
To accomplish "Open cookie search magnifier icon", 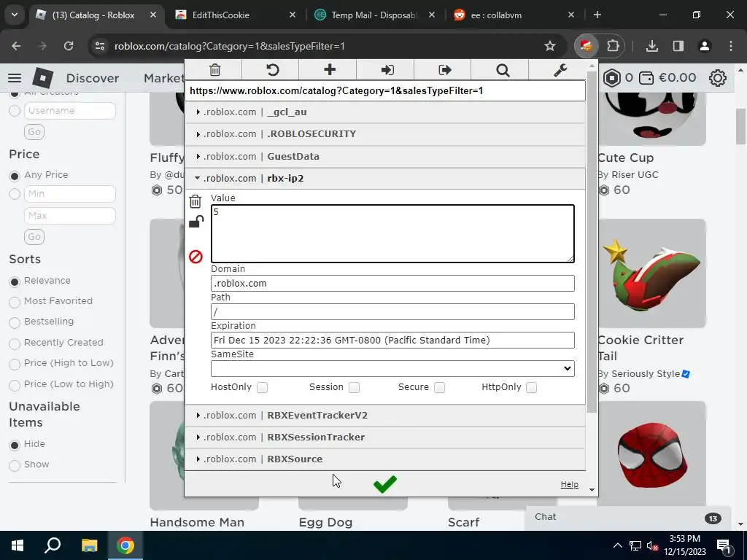I will pos(503,70).
